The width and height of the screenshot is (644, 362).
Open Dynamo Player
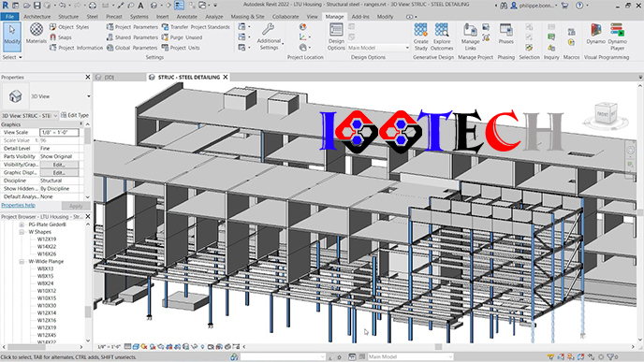[617, 36]
